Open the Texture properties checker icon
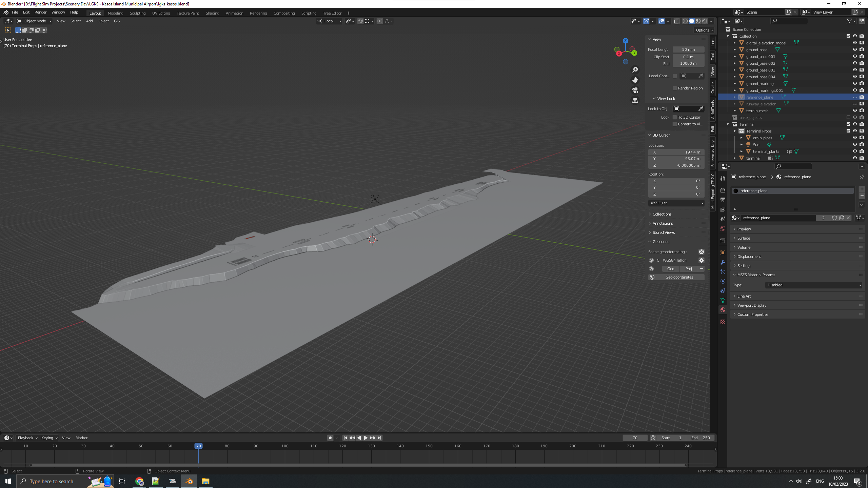 point(723,322)
